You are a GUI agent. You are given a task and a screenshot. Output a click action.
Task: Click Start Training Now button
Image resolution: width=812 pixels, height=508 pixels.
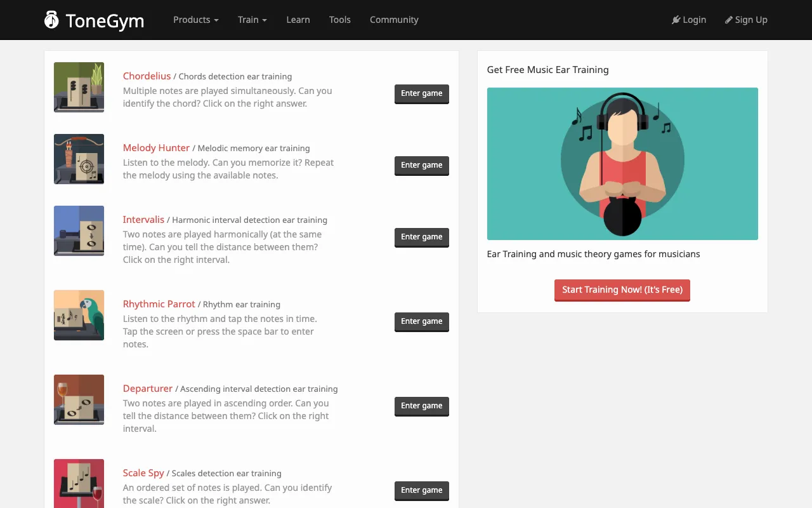(622, 290)
